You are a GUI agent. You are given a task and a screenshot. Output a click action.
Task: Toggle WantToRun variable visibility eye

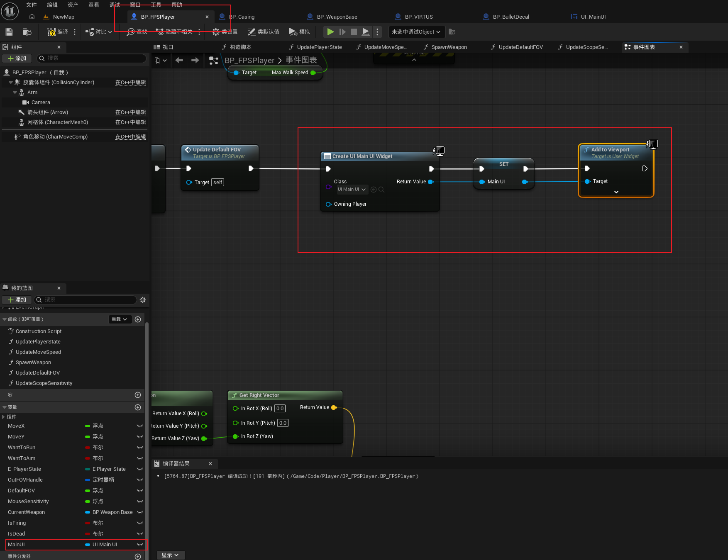(140, 448)
